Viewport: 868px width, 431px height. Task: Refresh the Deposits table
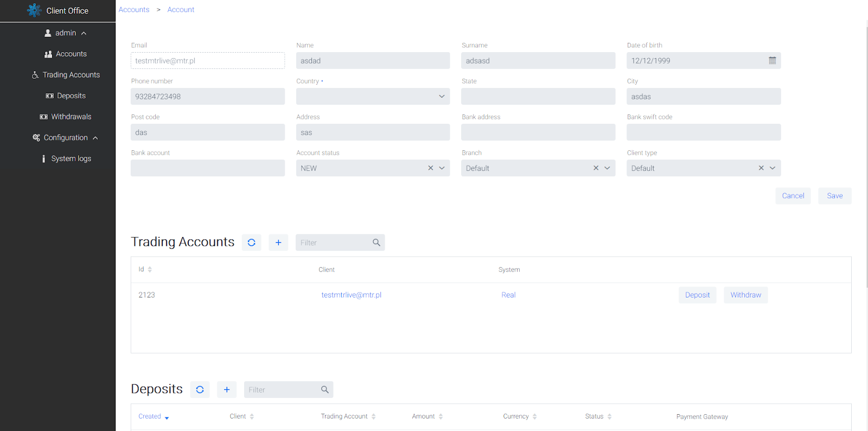[200, 390]
